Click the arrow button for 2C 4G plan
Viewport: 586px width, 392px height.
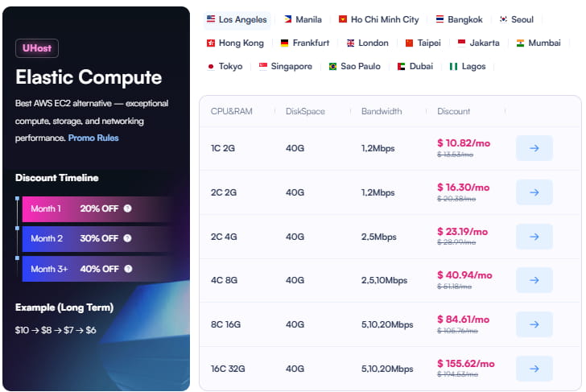point(534,237)
